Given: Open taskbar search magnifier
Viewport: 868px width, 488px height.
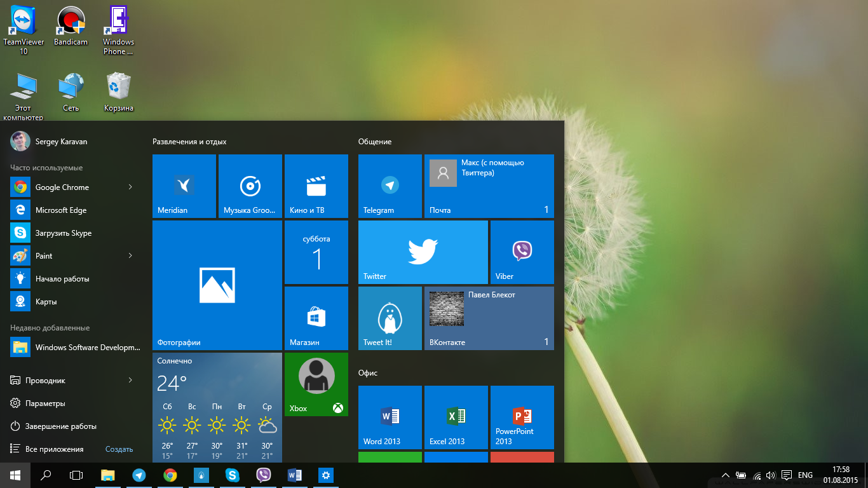Looking at the screenshot, I should 46,475.
